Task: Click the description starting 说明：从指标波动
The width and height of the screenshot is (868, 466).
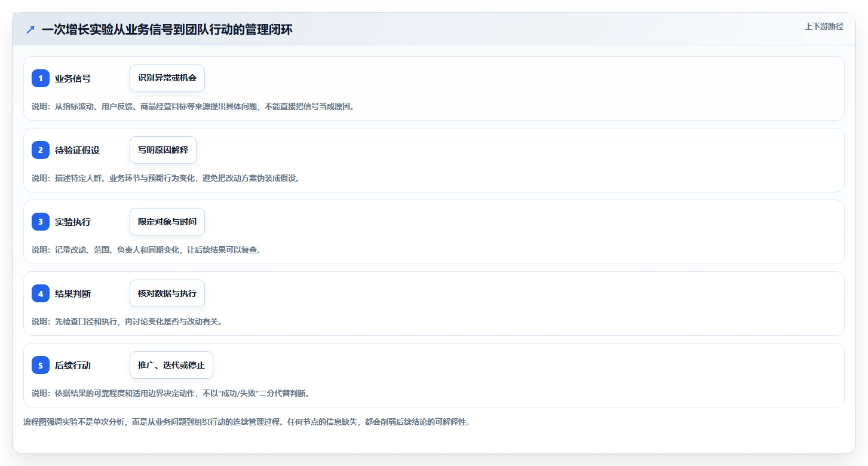Action: point(193,106)
